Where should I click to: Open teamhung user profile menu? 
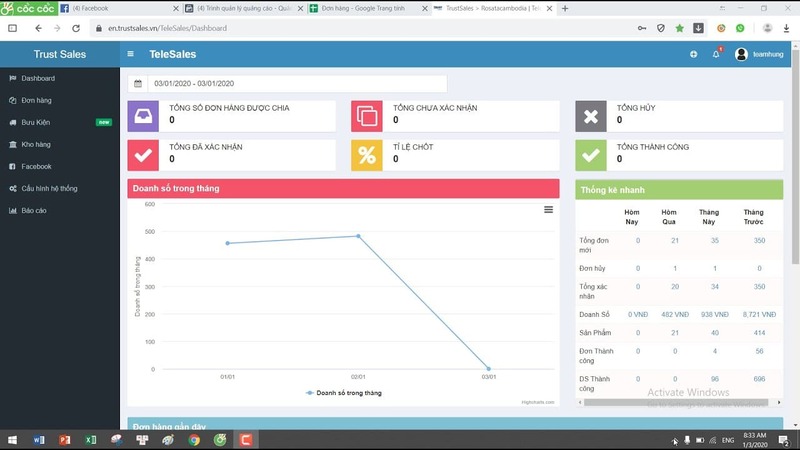coord(759,54)
